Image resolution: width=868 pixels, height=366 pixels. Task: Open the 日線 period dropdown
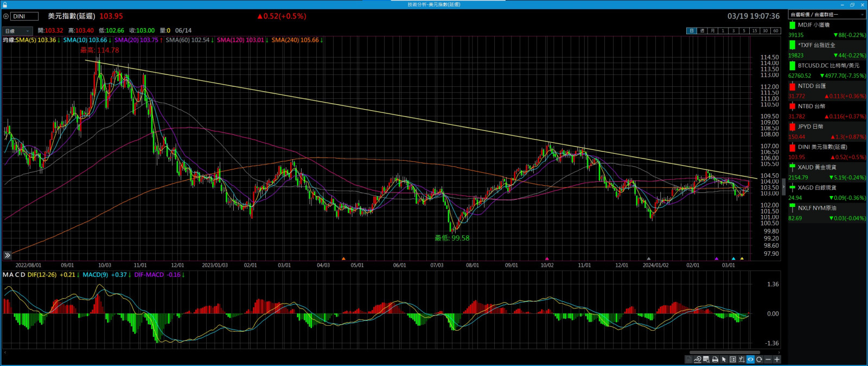17,31
